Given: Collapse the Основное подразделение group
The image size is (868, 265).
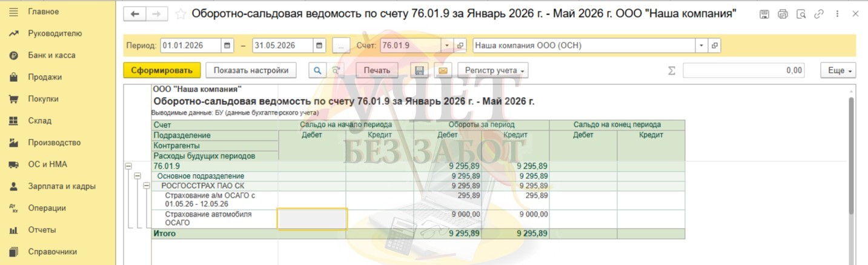Looking at the screenshot, I should point(137,176).
